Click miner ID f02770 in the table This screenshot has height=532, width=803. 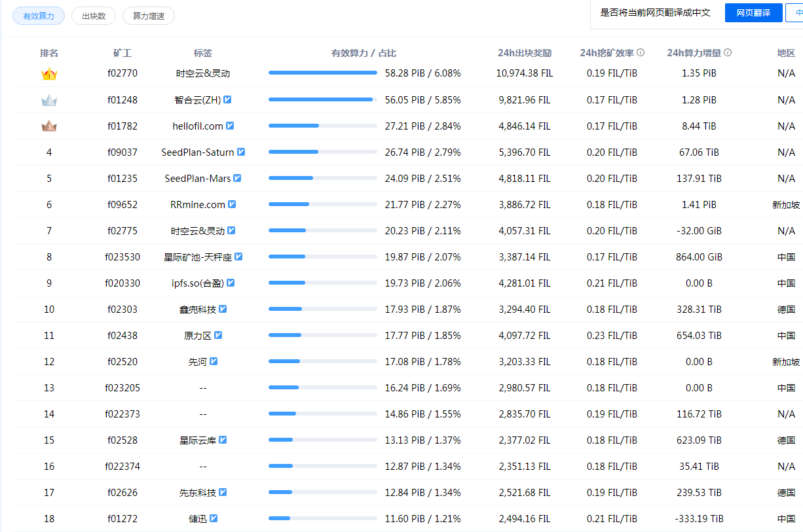click(122, 73)
